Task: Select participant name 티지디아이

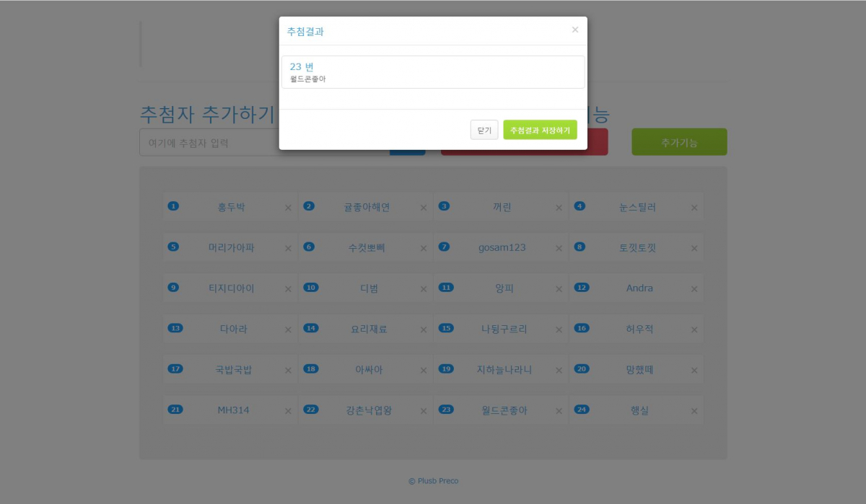Action: coord(232,288)
